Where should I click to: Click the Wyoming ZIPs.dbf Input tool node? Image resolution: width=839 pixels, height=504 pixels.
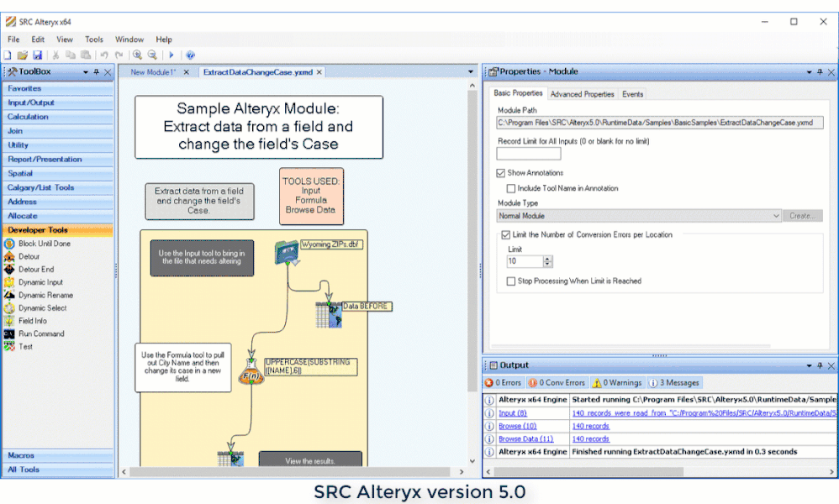[x=287, y=252]
